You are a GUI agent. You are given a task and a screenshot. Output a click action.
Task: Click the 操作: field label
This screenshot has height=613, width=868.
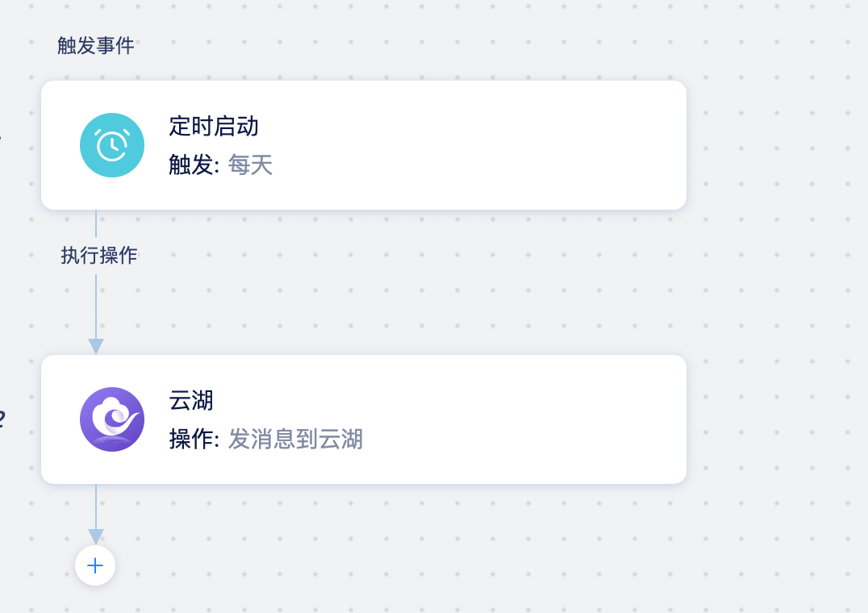[x=194, y=440]
